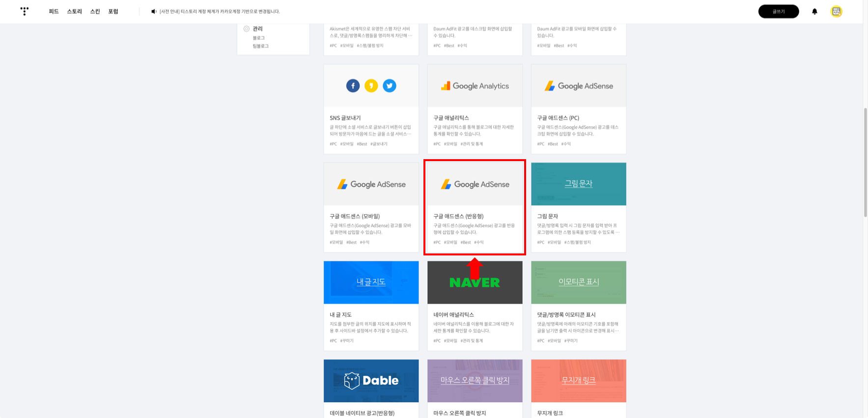
Task: Click #Best tag on 구글 애드센스 (모바일) card
Action: tap(351, 242)
